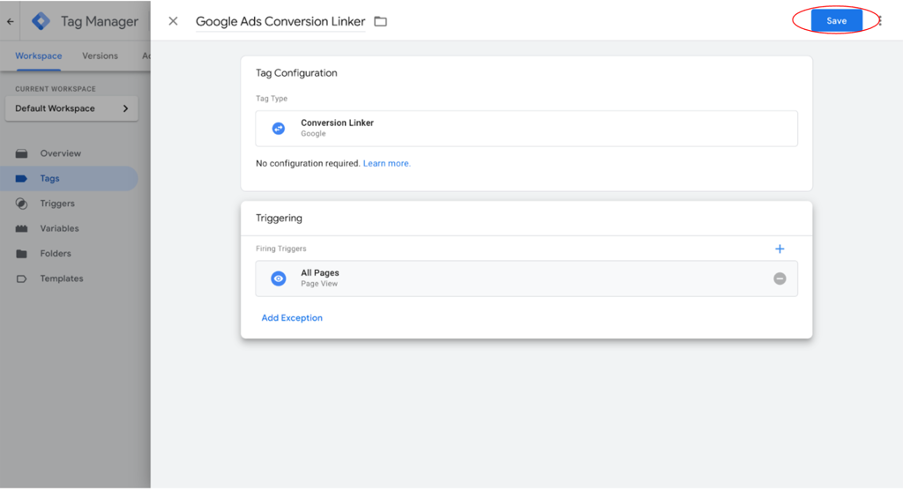The height and width of the screenshot is (490, 904).
Task: Click Add Exception link
Action: pos(292,318)
